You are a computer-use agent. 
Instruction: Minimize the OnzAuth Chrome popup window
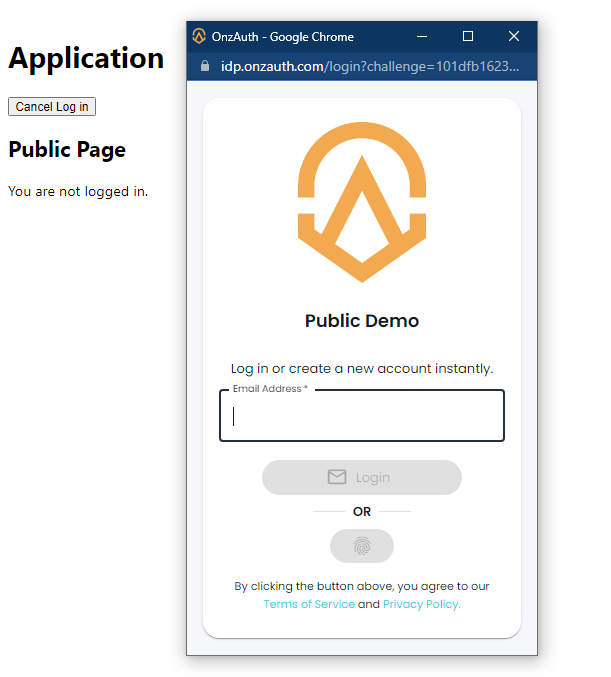(422, 36)
